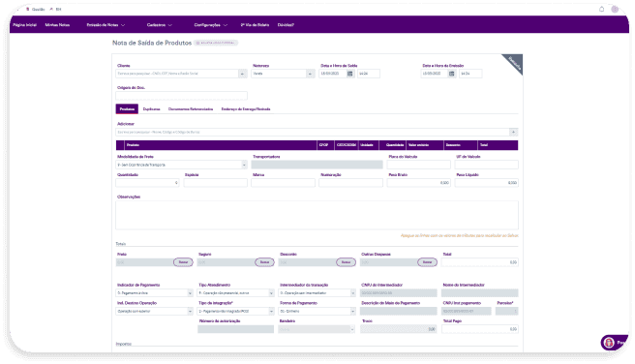Click the Espécie field
The height and width of the screenshot is (364, 635).
(x=215, y=183)
